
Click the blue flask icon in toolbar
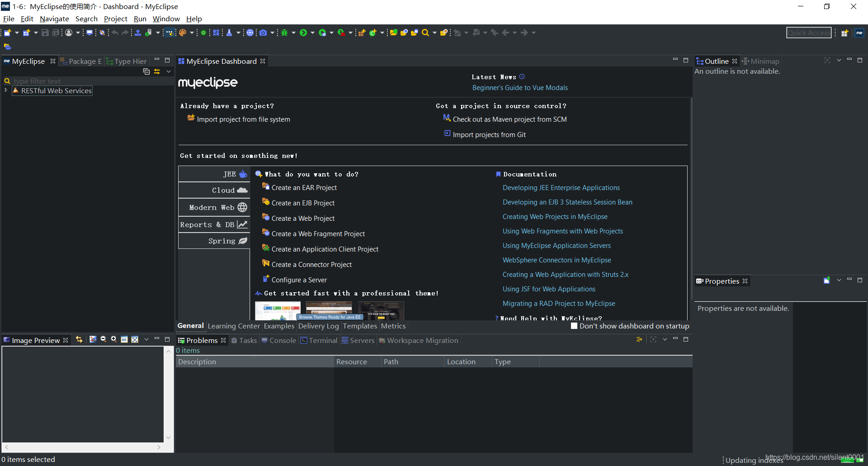(x=229, y=33)
